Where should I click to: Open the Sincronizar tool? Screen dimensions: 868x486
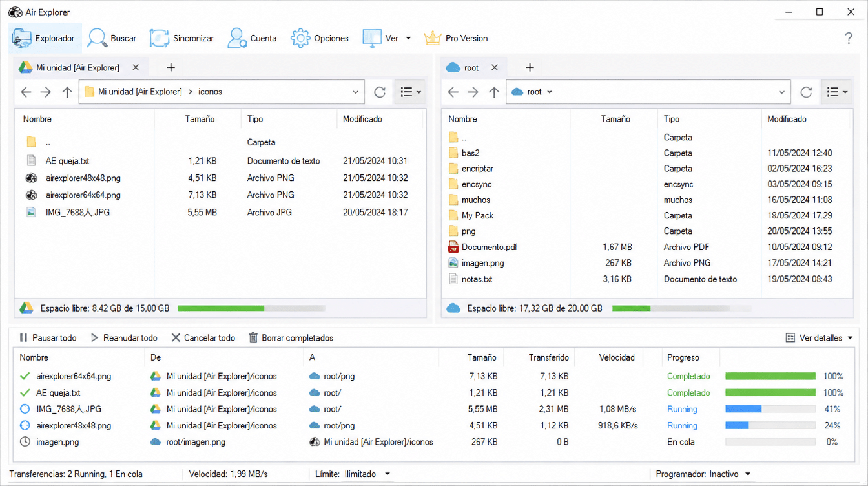click(181, 38)
